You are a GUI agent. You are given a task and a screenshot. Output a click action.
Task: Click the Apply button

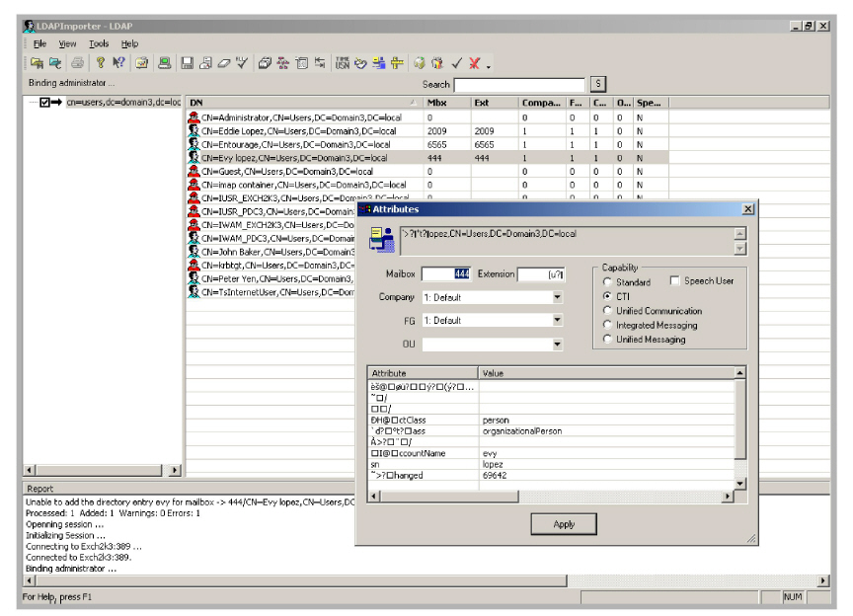click(x=564, y=524)
